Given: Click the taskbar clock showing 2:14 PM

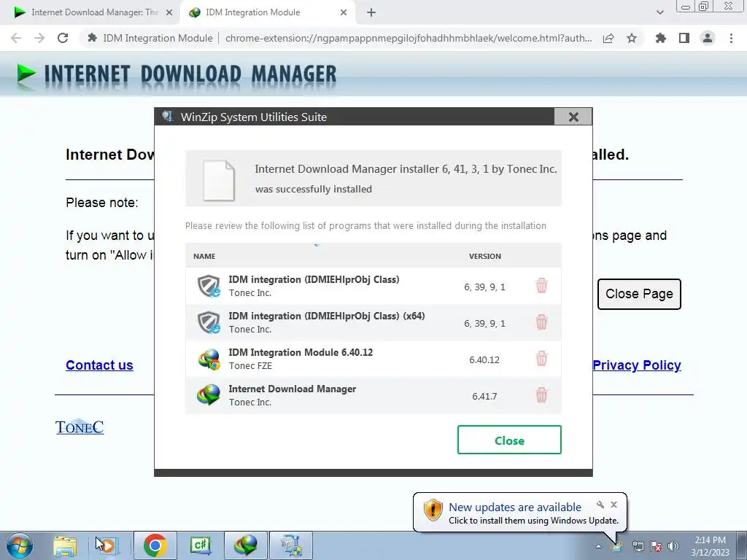Looking at the screenshot, I should pyautogui.click(x=711, y=545).
